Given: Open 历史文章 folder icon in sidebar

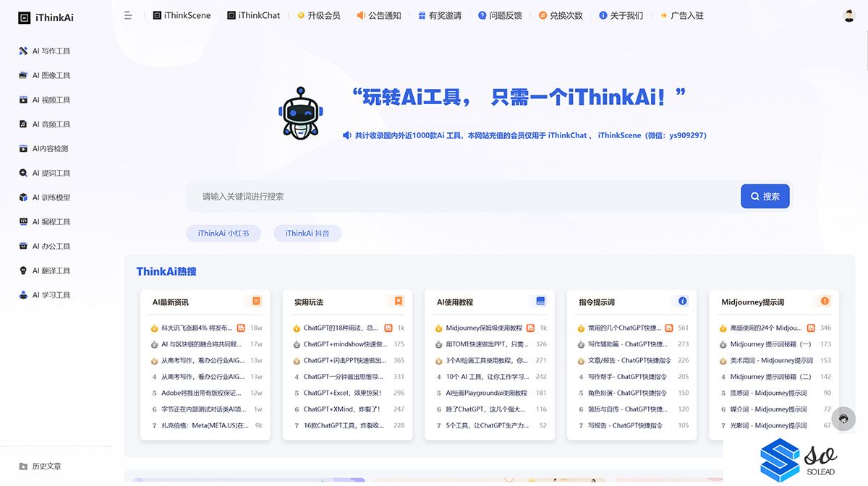Looking at the screenshot, I should (x=24, y=466).
